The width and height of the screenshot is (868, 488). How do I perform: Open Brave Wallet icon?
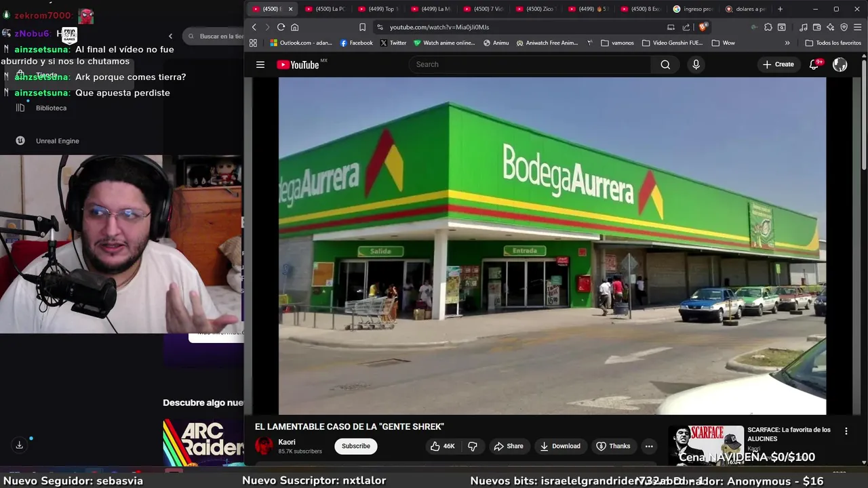pyautogui.click(x=817, y=27)
